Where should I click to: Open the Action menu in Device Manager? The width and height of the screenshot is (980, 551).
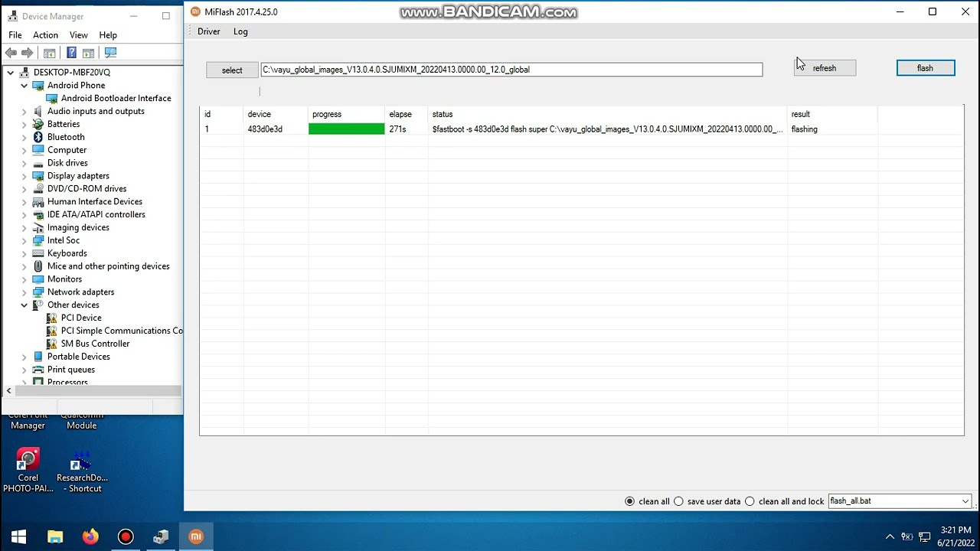[45, 35]
